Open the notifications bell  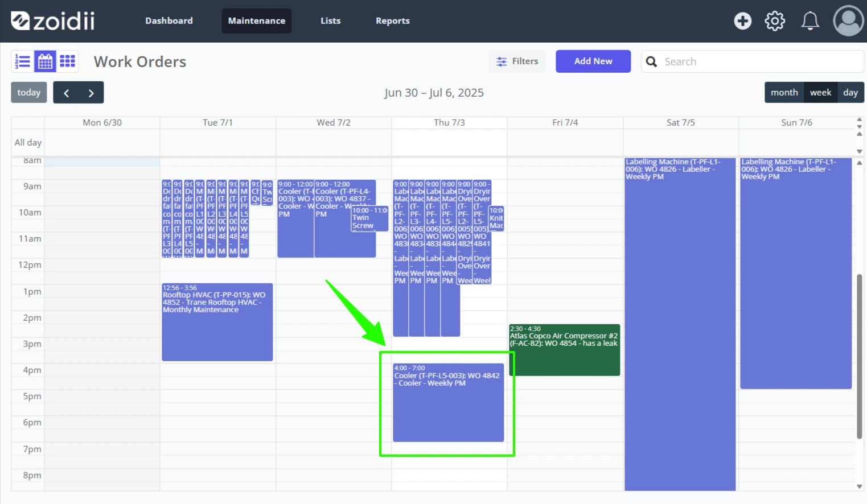(x=810, y=21)
